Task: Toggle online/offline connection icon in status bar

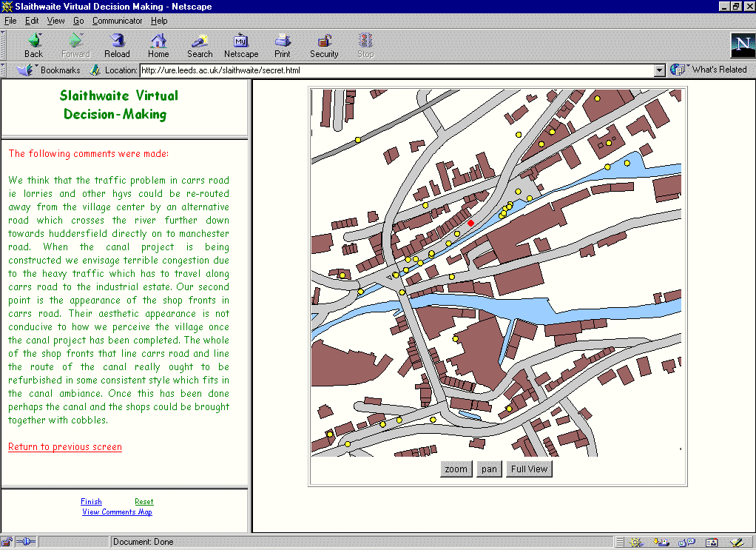Action: tap(26, 542)
